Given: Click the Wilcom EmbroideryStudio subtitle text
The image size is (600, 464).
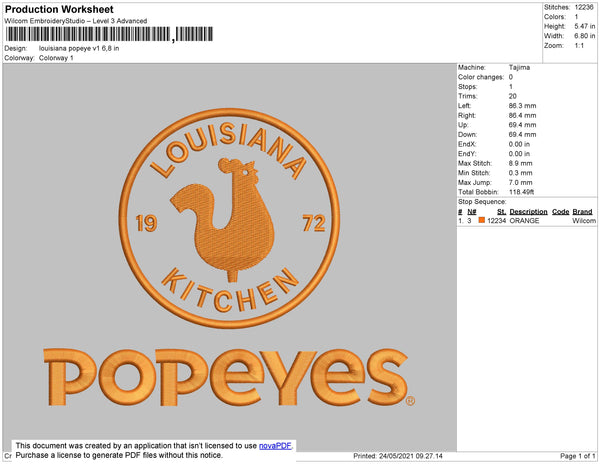Looking at the screenshot, I should point(76,21).
